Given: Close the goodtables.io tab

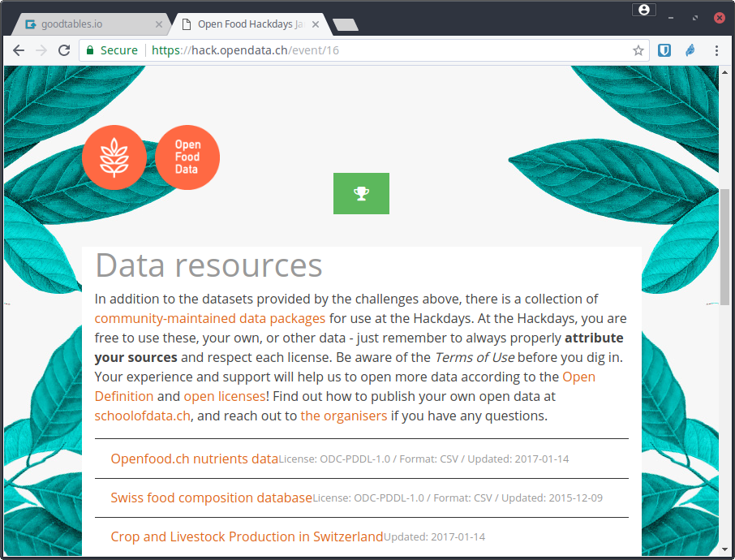Looking at the screenshot, I should pos(159,24).
